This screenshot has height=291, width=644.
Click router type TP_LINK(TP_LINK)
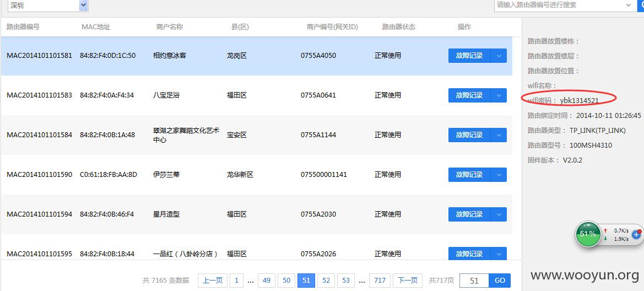click(x=598, y=130)
